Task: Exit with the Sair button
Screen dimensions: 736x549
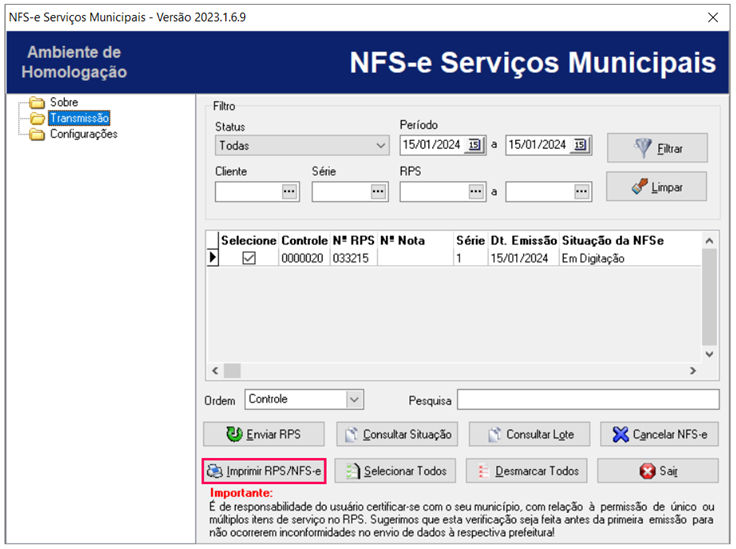Action: 658,470
